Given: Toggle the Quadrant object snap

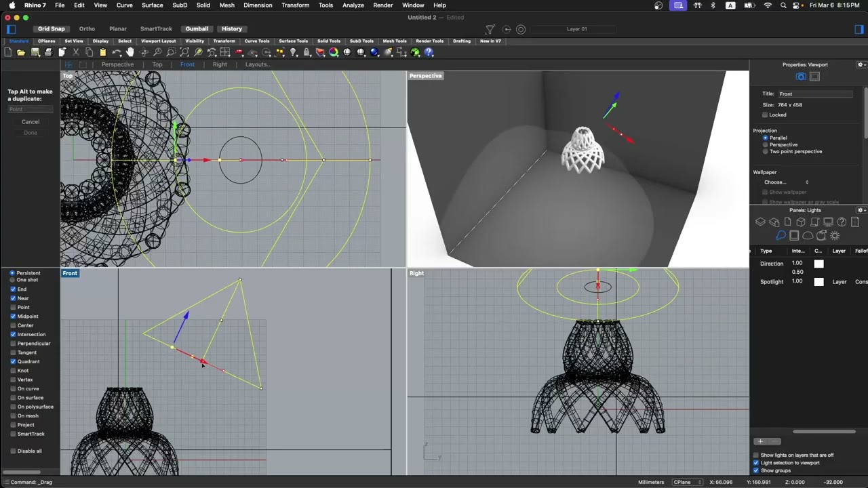Looking at the screenshot, I should (13, 361).
